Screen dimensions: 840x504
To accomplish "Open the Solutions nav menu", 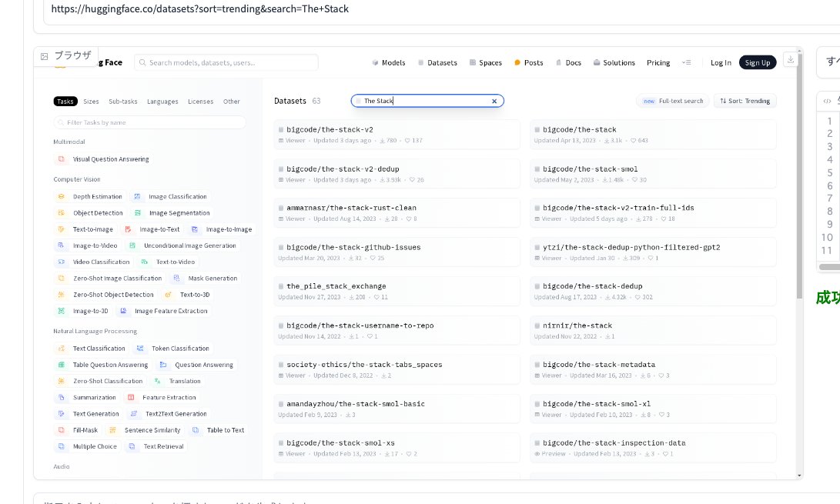I will point(614,62).
